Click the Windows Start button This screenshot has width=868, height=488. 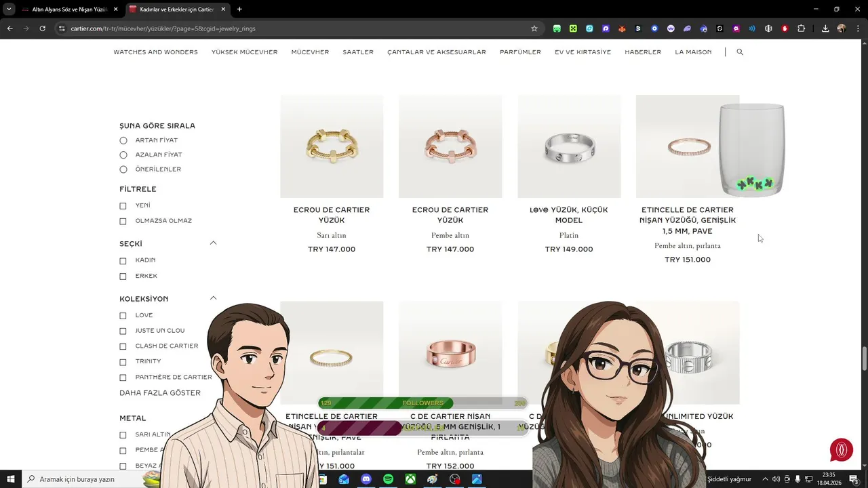pos(11,479)
